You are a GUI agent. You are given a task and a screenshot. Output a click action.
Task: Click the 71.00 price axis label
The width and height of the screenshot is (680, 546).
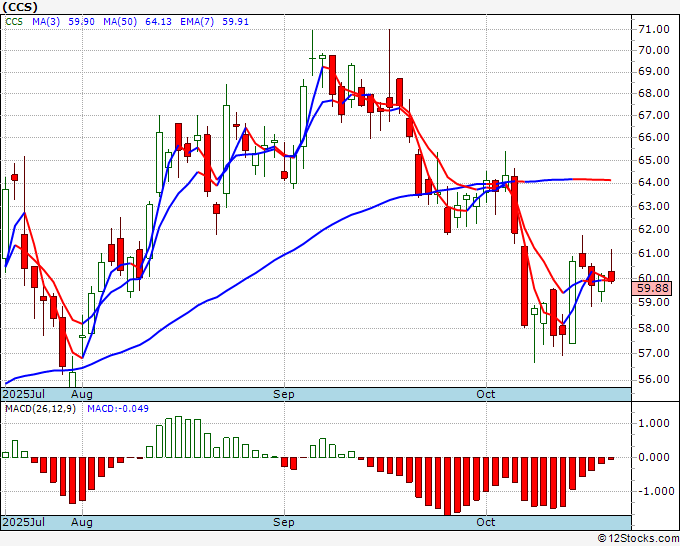coord(654,29)
